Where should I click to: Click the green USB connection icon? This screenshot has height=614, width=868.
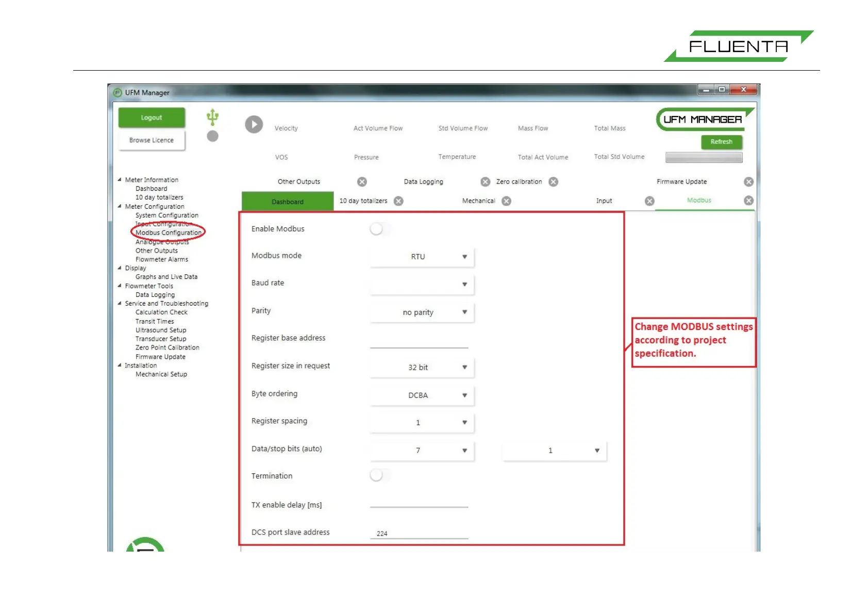pyautogui.click(x=212, y=117)
